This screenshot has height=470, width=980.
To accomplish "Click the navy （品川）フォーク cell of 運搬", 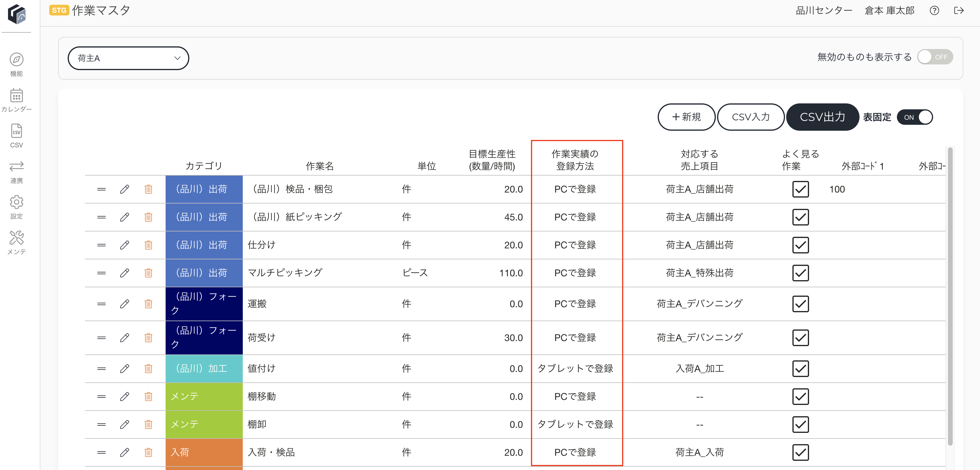I will tap(204, 304).
